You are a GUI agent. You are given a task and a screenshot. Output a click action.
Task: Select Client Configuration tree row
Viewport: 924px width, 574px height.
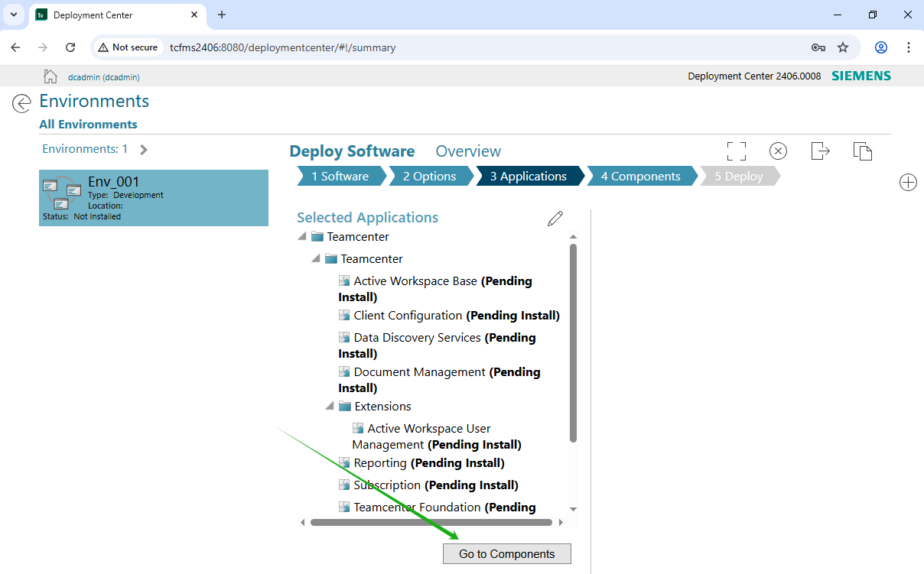[x=449, y=315]
